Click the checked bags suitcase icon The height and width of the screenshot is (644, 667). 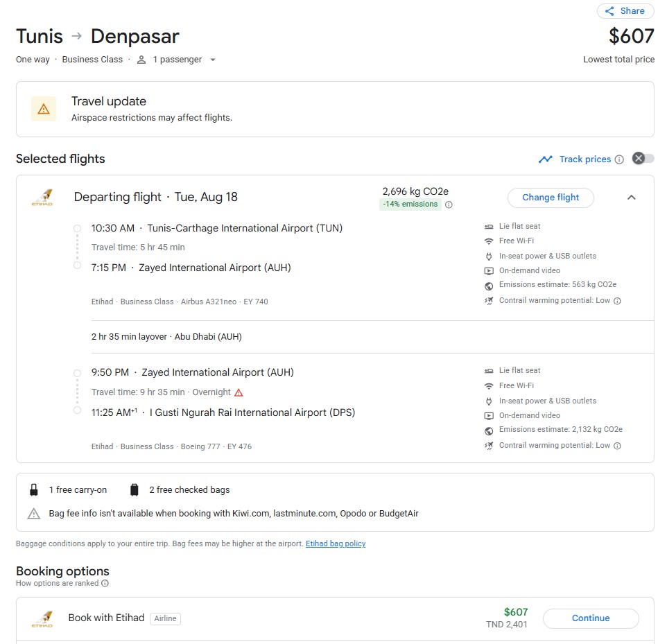coord(134,489)
